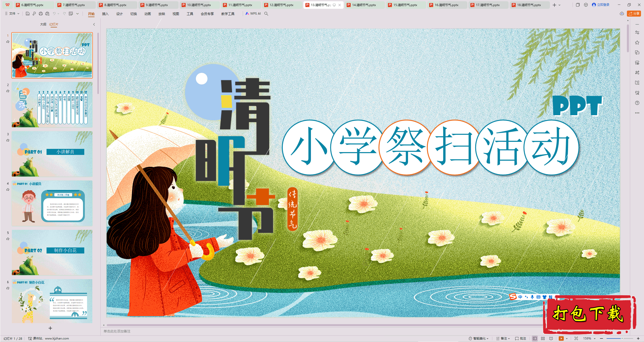Viewport: 644px width, 342px height.
Task: Click the notes field 'Click to add notes'
Action: click(x=117, y=331)
